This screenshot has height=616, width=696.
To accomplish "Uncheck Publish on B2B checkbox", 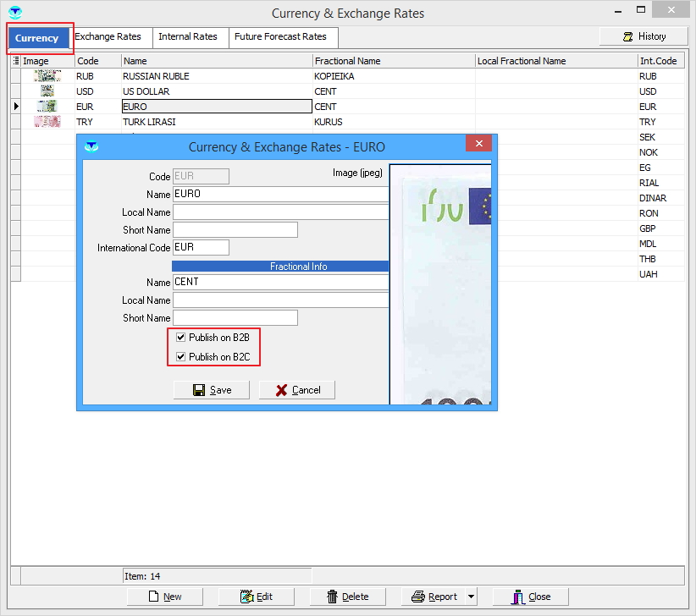I will pyautogui.click(x=180, y=338).
